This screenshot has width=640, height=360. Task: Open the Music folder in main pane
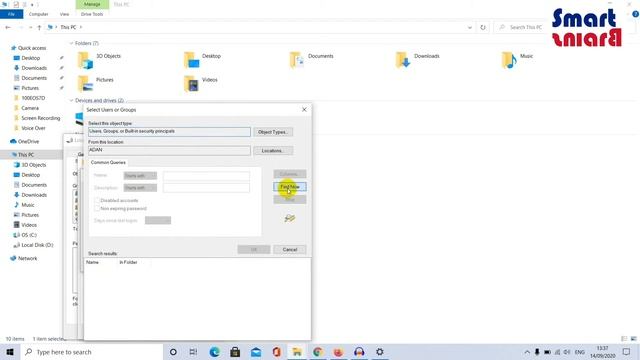tap(517, 60)
